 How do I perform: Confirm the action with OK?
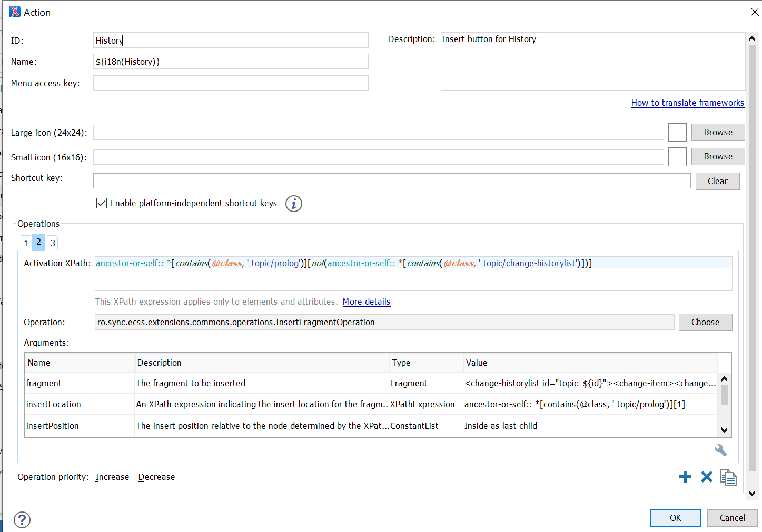coord(676,518)
